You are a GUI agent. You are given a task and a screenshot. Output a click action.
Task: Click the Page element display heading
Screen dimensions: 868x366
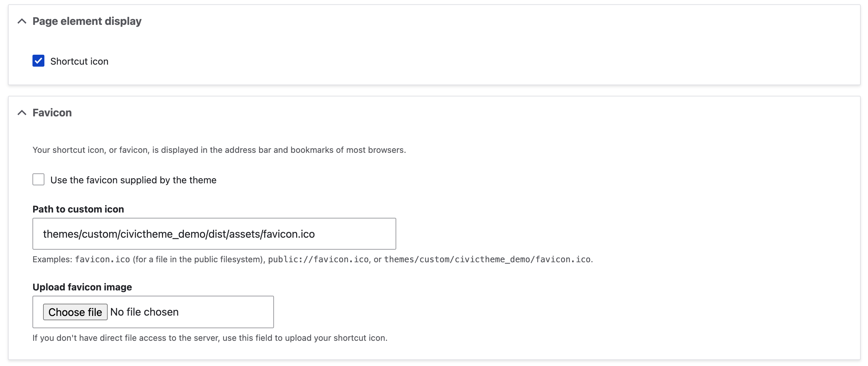[86, 21]
